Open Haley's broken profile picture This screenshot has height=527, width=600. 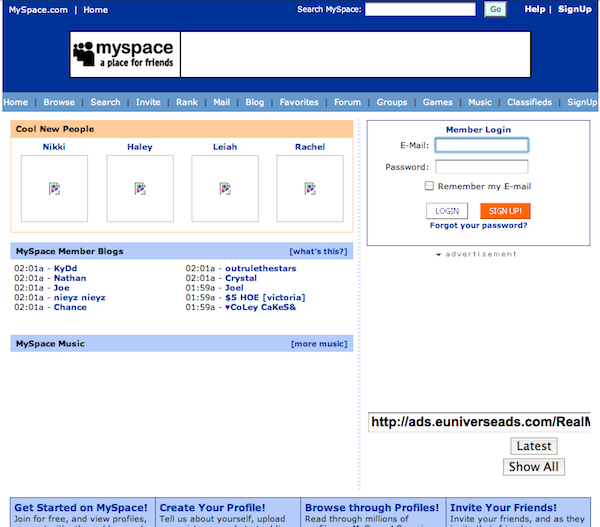click(140, 188)
